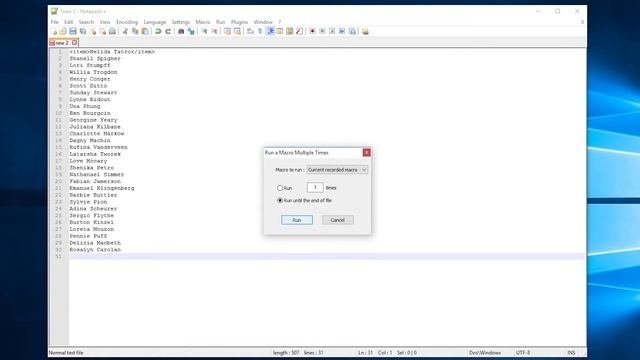Viewport: 640px width, 360px height.
Task: Click the Find binoculars icon
Action: [x=181, y=31]
